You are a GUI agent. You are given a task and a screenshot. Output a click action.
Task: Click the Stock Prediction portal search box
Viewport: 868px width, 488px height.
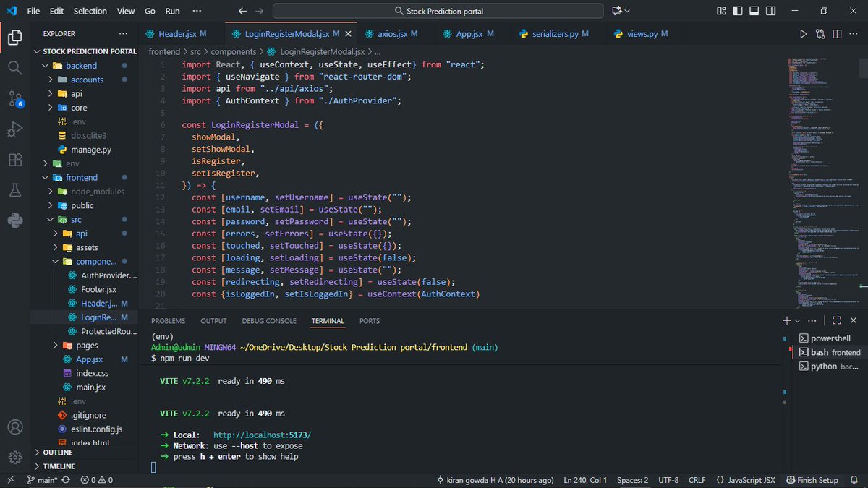click(x=438, y=11)
